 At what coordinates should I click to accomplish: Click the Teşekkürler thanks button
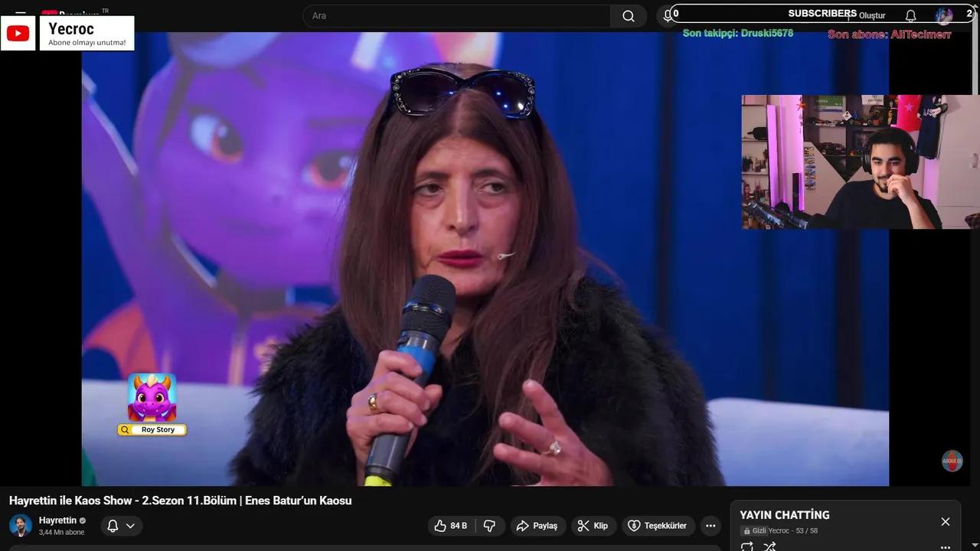(658, 526)
